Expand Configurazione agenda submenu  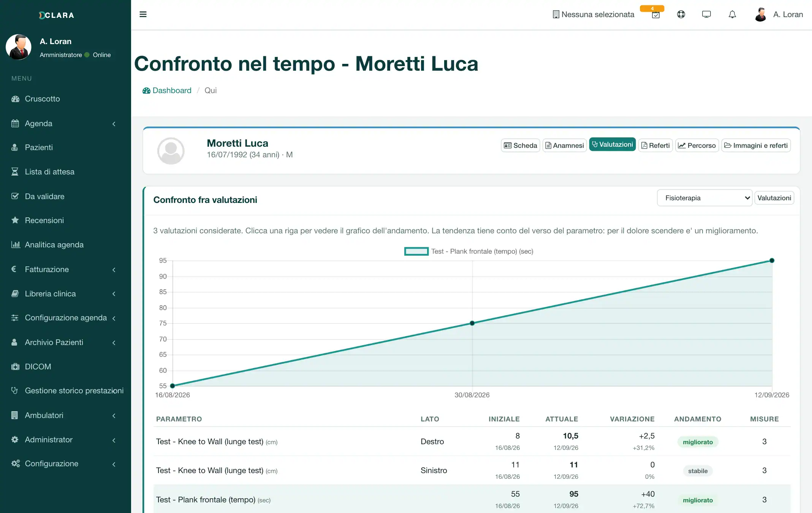[114, 318]
